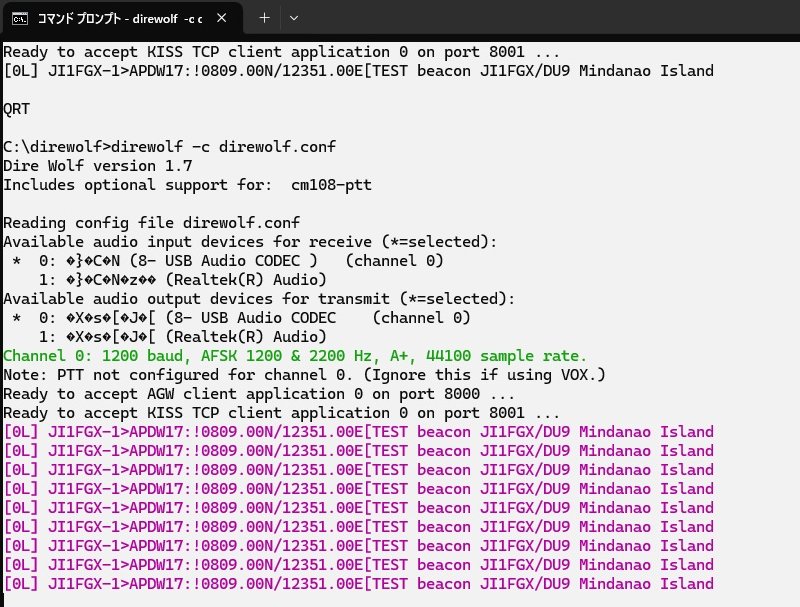Click the last magenta JI1FGX-1 beacon line
Viewport: 800px width, 607px height.
[358, 584]
